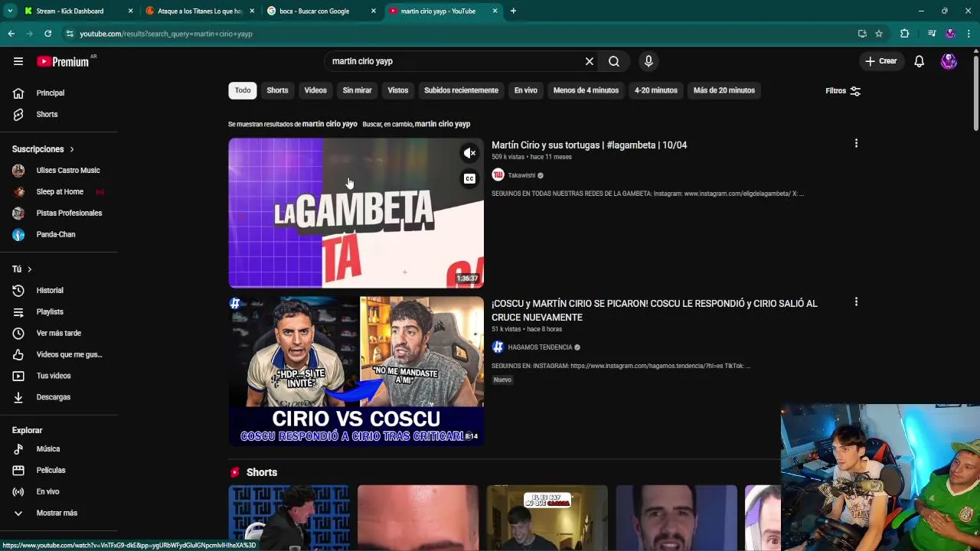Viewport: 980px width, 551px height.
Task: Open Takawishi channel link
Action: (521, 175)
